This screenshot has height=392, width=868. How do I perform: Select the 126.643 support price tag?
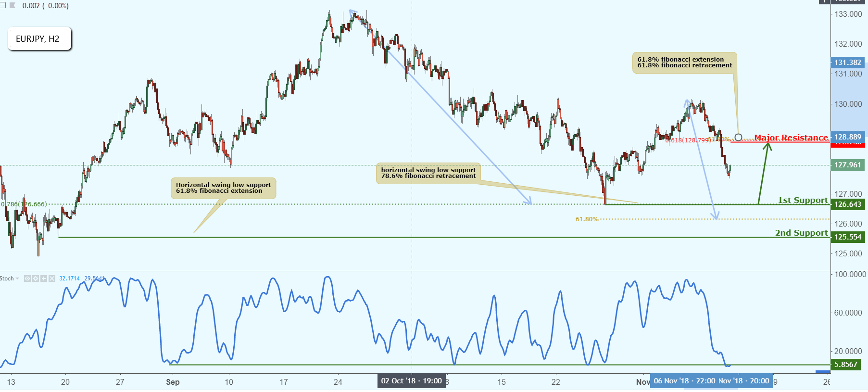coord(848,204)
